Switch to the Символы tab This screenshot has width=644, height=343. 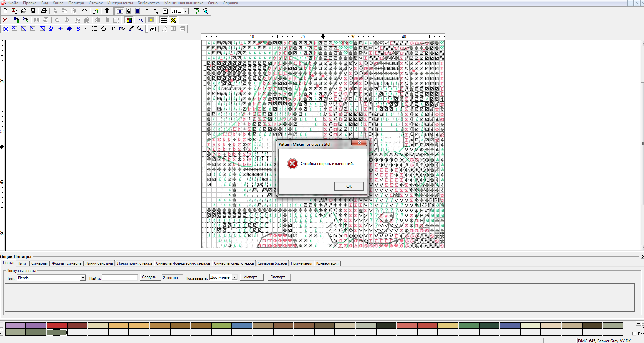[40, 263]
